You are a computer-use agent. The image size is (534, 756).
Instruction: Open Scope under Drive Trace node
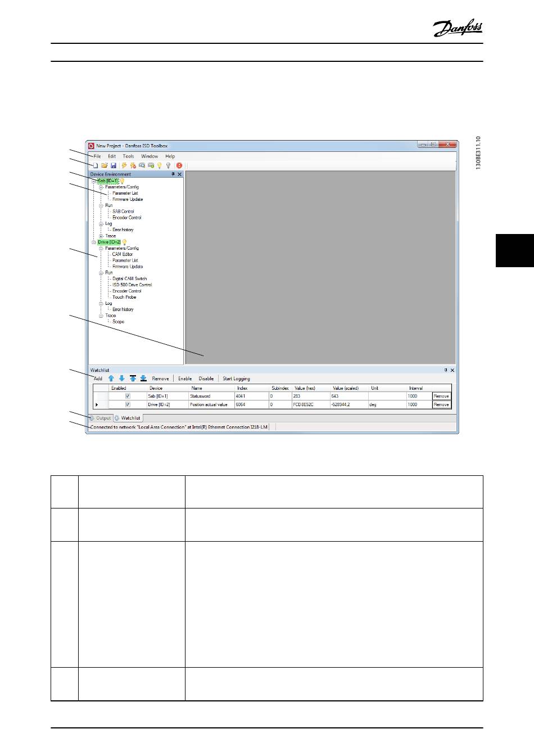[x=118, y=322]
